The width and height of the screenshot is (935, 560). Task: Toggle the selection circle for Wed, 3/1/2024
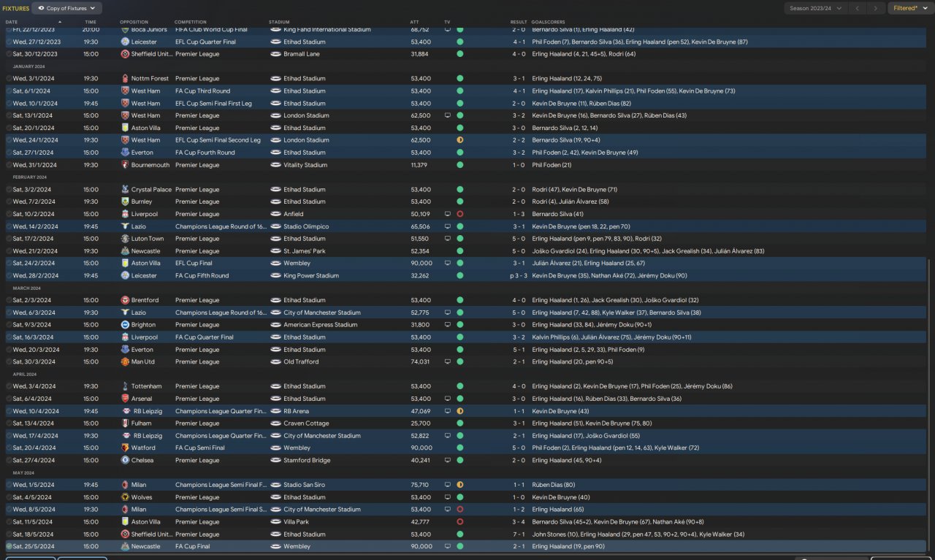[9, 78]
